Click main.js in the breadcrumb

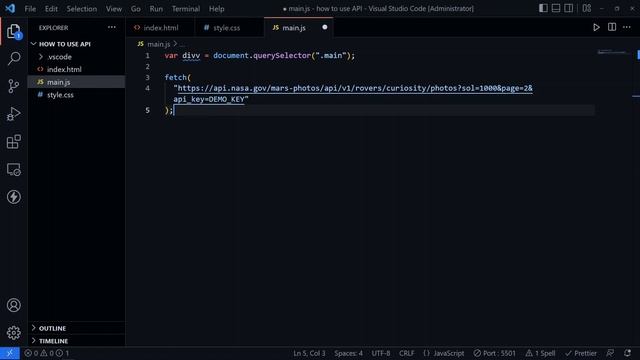click(x=158, y=44)
